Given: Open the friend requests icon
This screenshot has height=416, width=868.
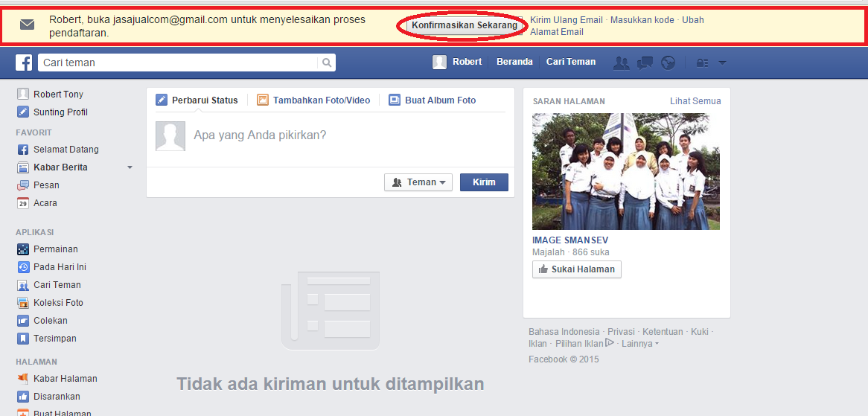Looking at the screenshot, I should 621,63.
